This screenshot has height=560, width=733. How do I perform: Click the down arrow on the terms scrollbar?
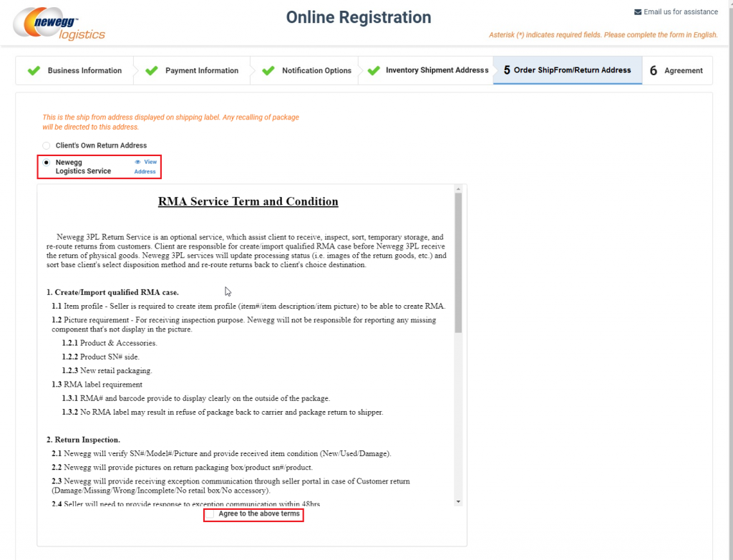coord(458,500)
